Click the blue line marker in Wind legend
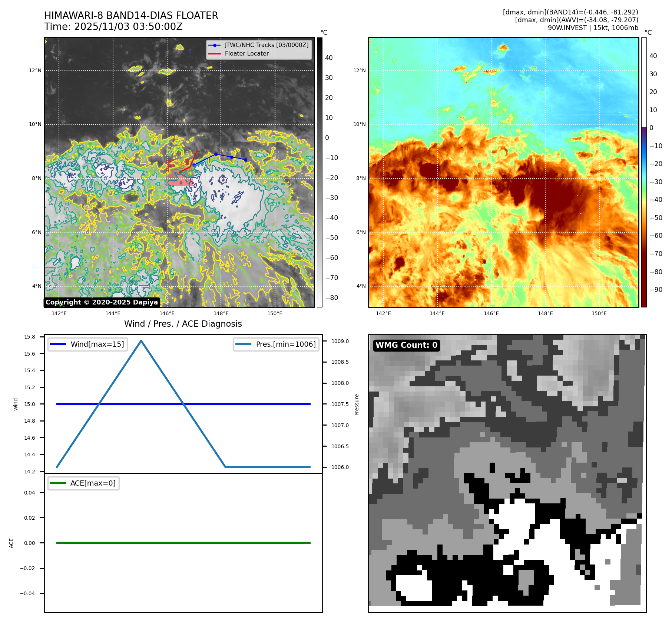The height and width of the screenshot is (626, 672). coord(57,344)
